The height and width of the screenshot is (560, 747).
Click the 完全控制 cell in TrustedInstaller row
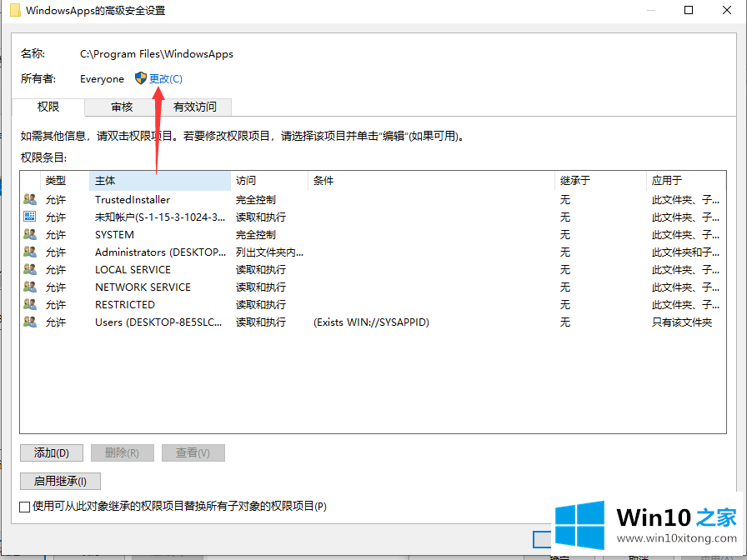[x=256, y=199]
